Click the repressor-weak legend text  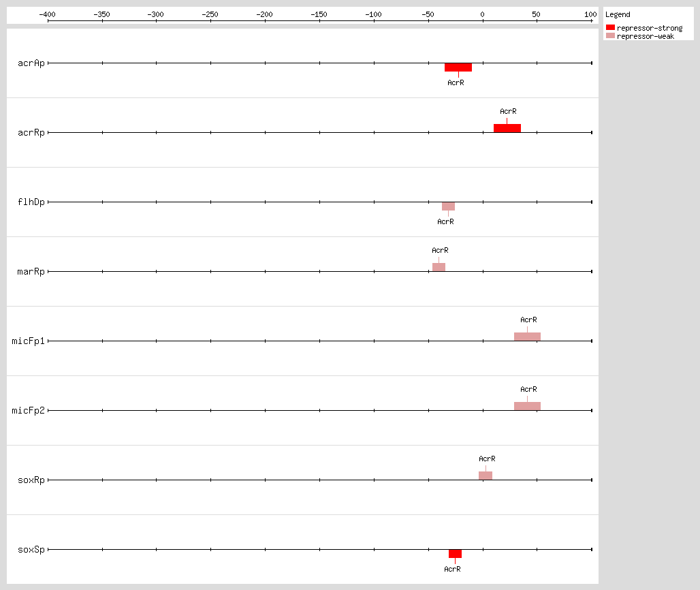[646, 36]
